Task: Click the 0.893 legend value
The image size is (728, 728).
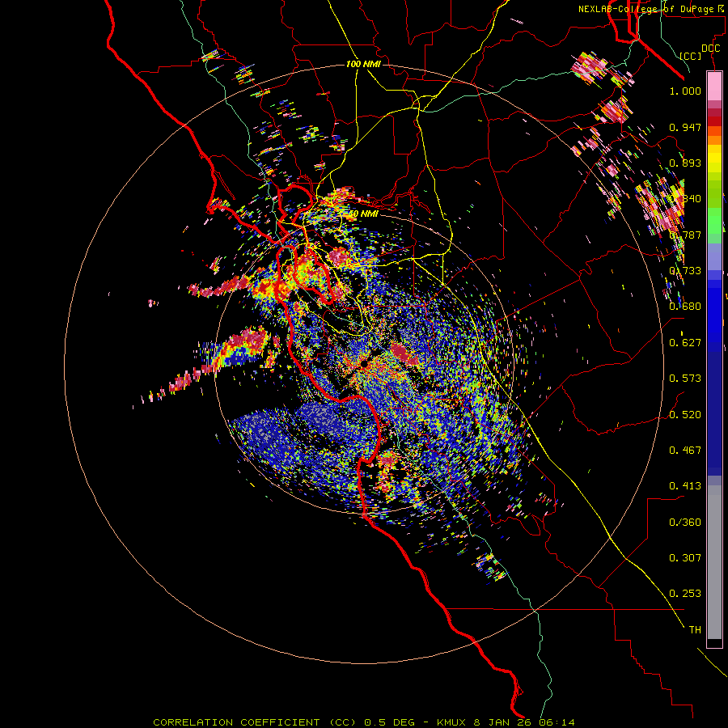Action: coord(685,163)
